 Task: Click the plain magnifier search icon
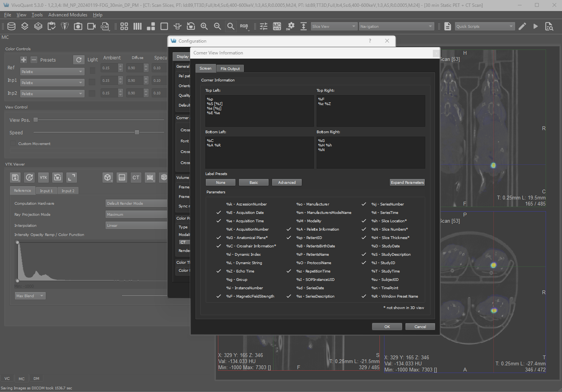click(231, 26)
